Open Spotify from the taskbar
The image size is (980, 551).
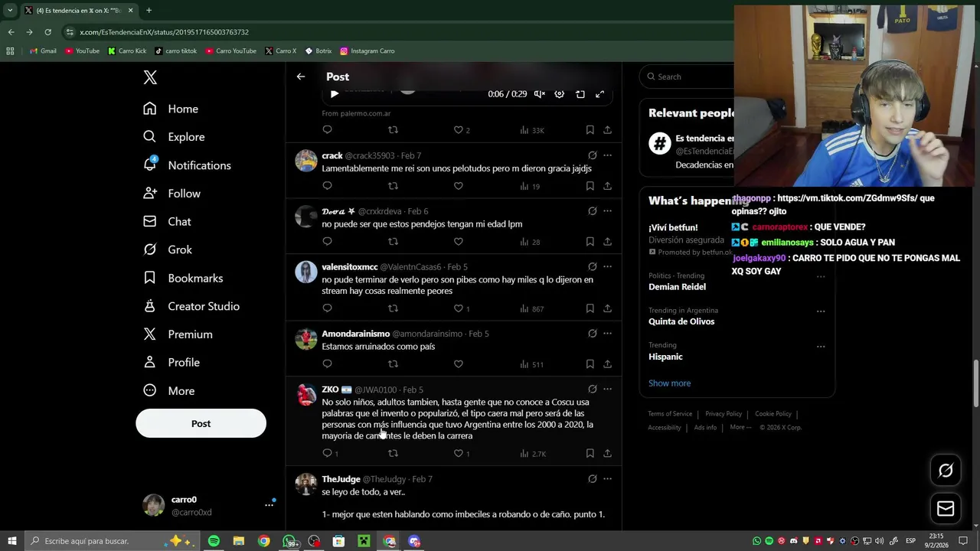pos(214,541)
